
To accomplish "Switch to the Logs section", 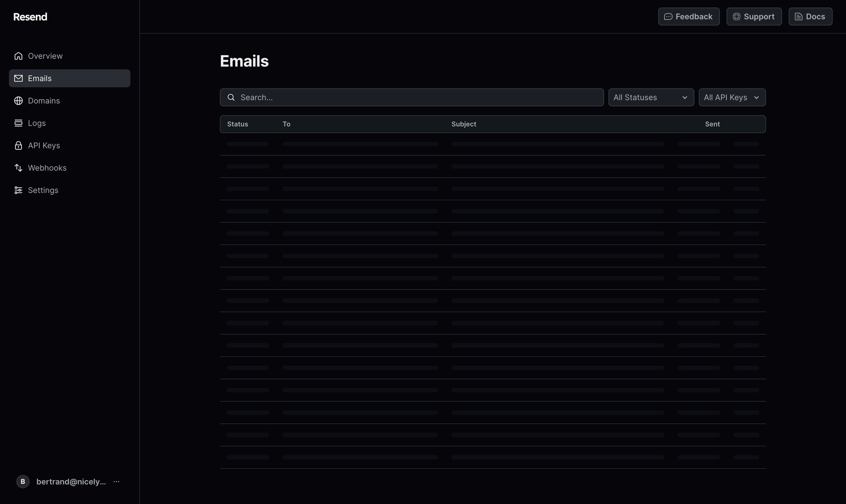I will click(x=37, y=123).
